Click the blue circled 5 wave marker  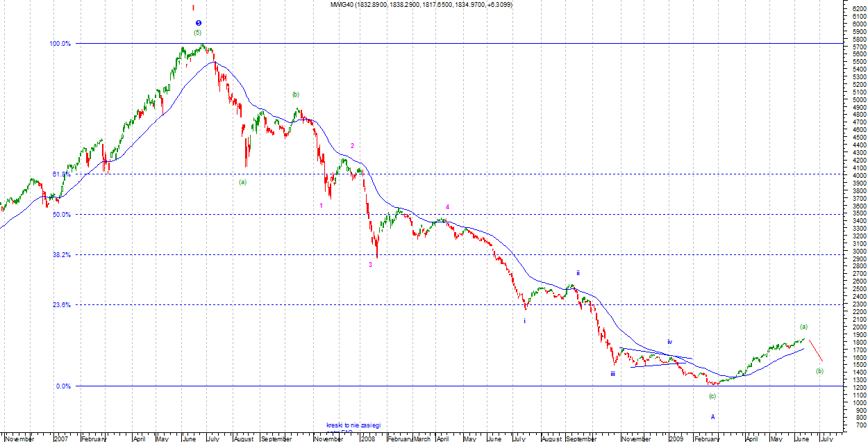(x=198, y=23)
